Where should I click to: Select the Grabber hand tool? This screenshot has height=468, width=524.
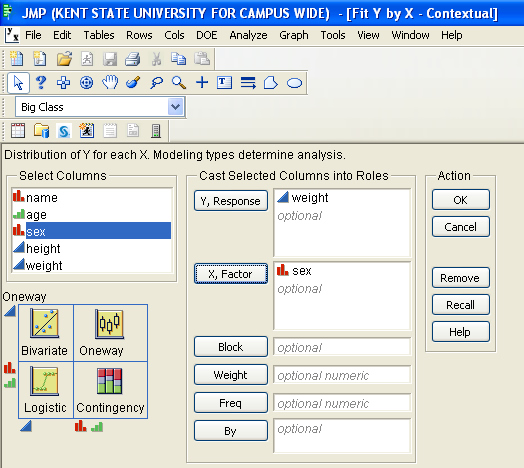point(110,82)
